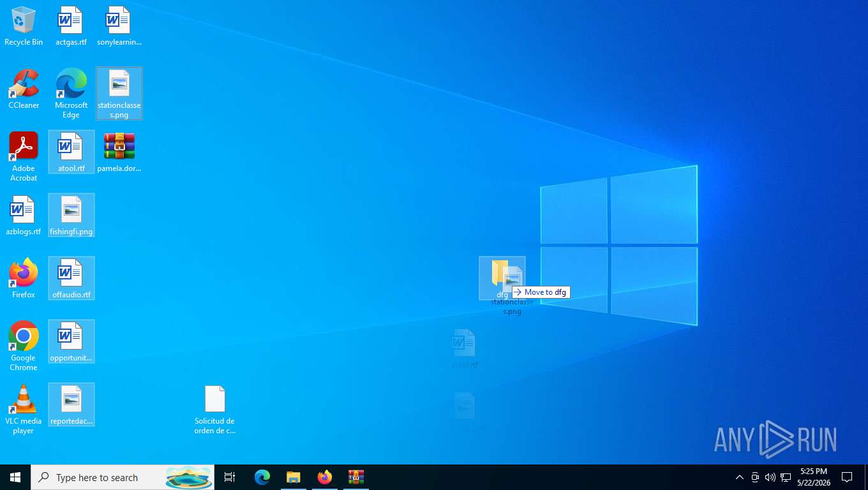Open Microsoft Edge desktop shortcut
Viewport: 868px width, 490px height.
pyautogui.click(x=71, y=94)
